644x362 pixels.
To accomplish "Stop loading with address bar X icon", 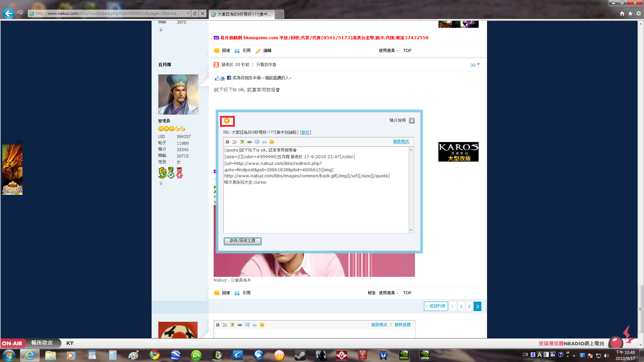I will (203, 13).
